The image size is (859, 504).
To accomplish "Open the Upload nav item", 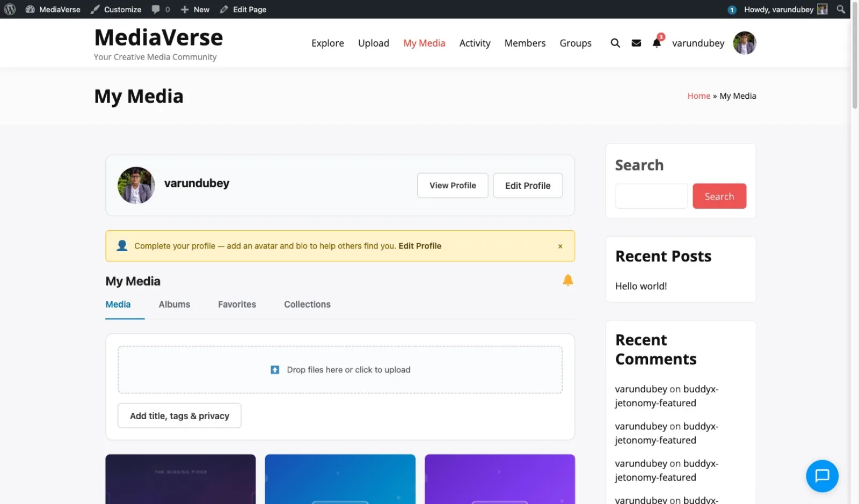I will 374,43.
